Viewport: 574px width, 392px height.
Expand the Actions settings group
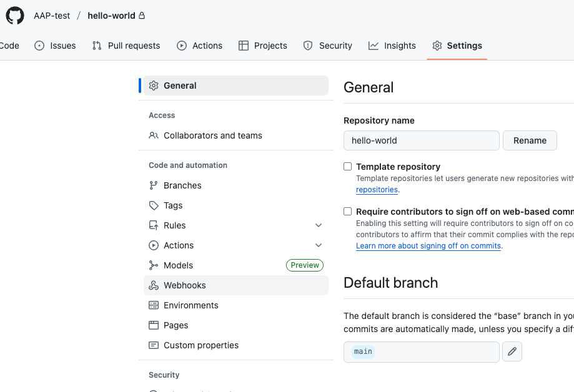(319, 245)
